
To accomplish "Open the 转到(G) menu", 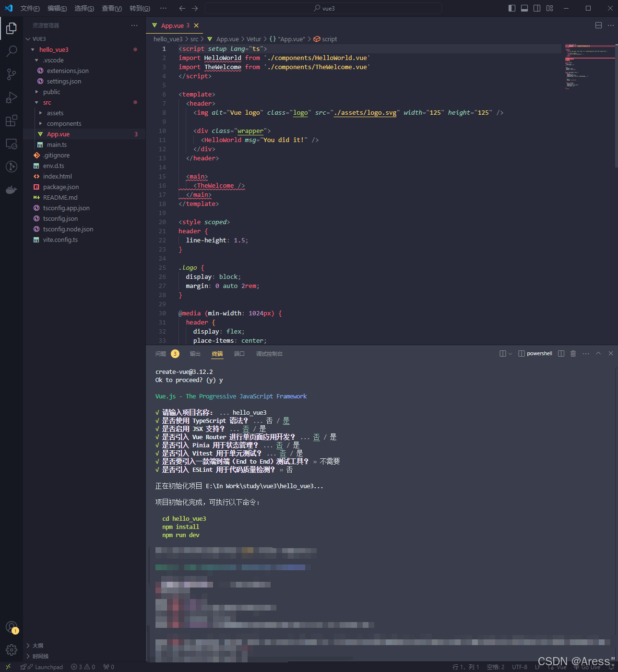I will 140,8.
